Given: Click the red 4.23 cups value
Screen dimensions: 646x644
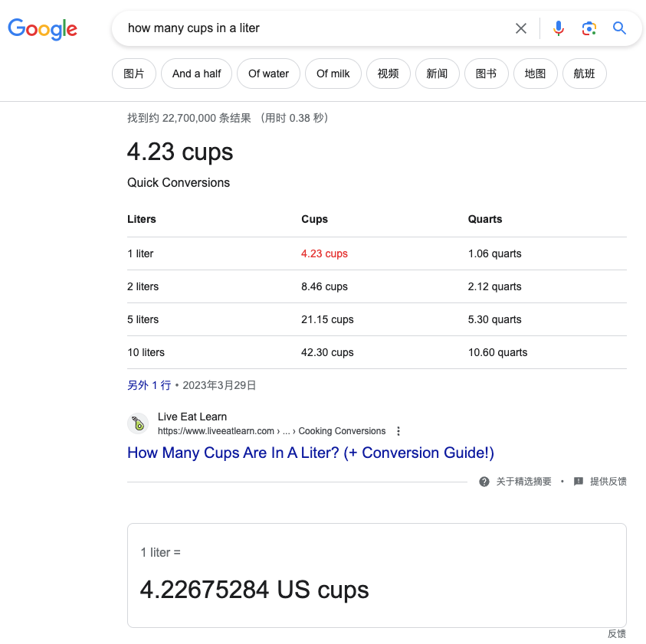Looking at the screenshot, I should [324, 253].
